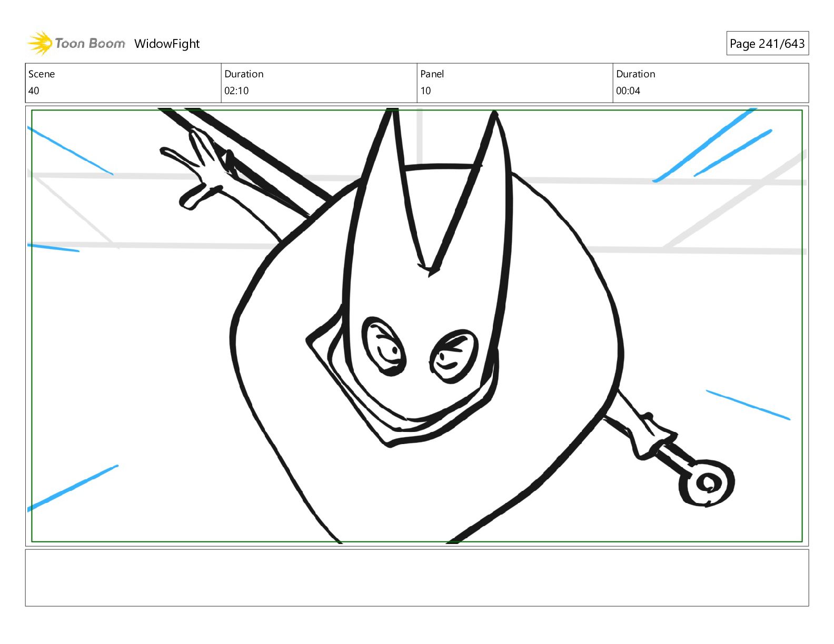Click the Scene header label
This screenshot has width=834, height=644.
(x=42, y=74)
